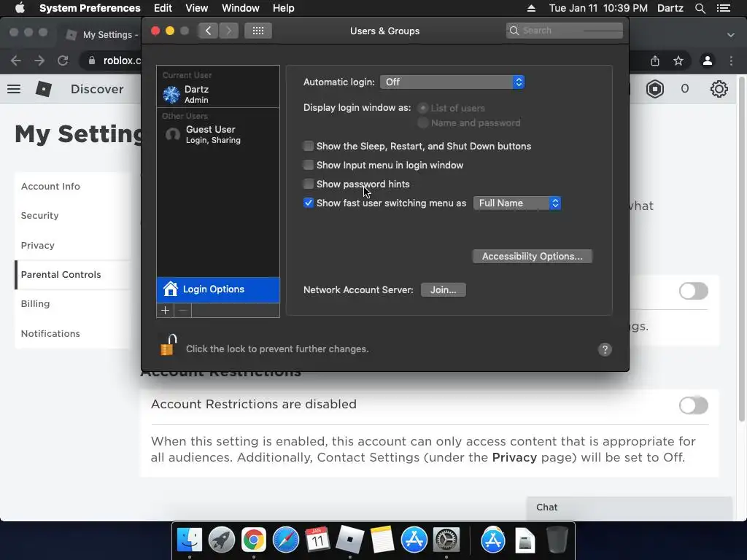
Task: Share page icon in Chrome address bar
Action: coord(655,61)
